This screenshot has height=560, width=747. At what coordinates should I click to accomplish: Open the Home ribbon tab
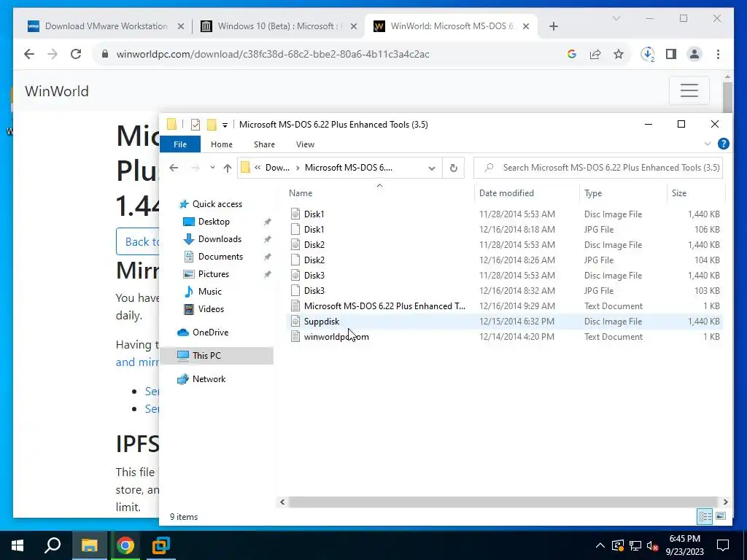point(222,144)
